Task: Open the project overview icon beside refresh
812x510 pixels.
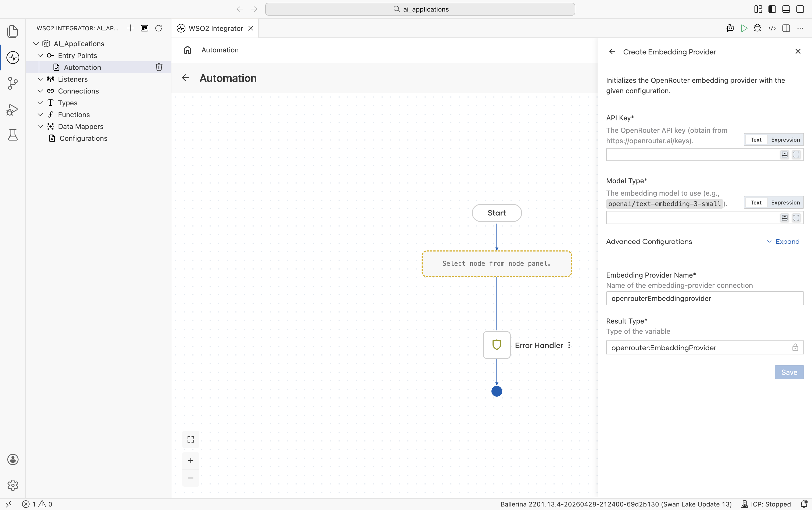Action: click(x=144, y=28)
